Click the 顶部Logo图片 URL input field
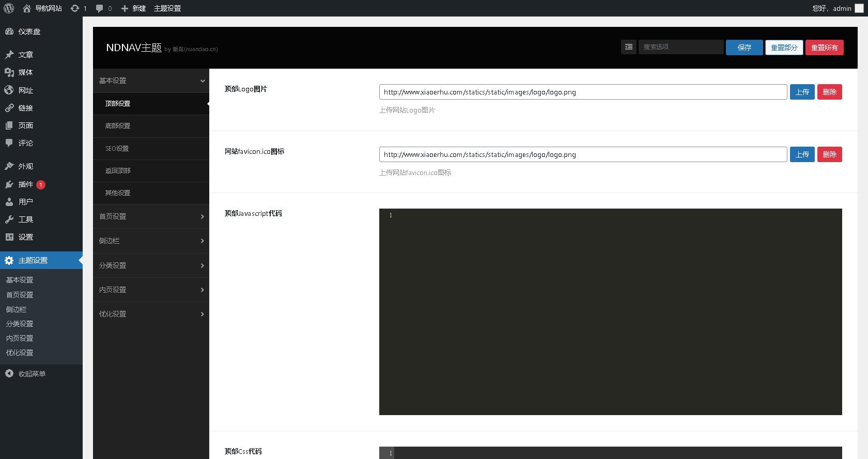This screenshot has height=459, width=868. click(583, 92)
